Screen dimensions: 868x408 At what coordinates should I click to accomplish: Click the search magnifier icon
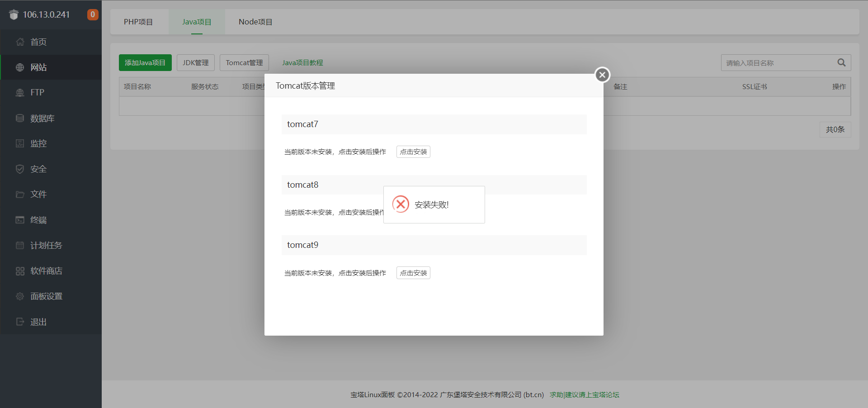click(841, 62)
